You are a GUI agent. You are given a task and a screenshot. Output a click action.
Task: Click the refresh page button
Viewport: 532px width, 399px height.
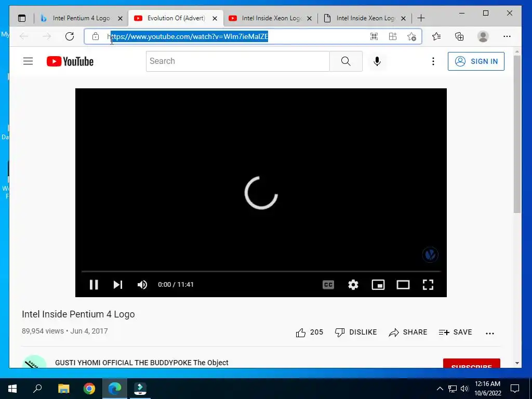(70, 36)
